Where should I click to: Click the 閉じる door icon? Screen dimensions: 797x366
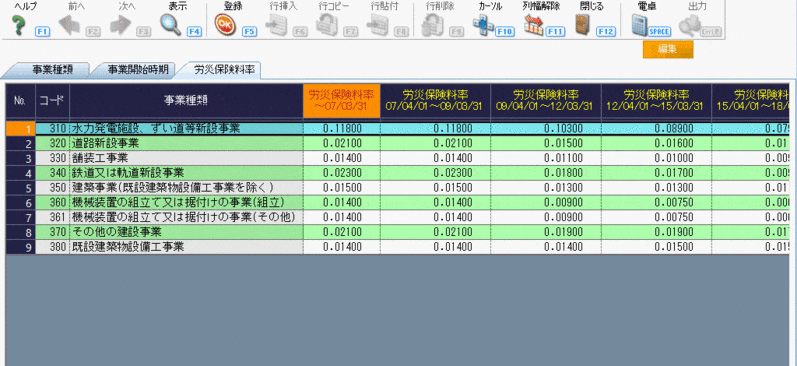(x=583, y=25)
